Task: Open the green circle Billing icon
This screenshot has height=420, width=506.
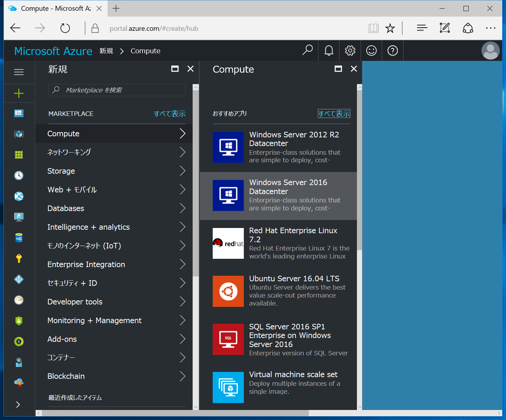Action: tap(19, 341)
